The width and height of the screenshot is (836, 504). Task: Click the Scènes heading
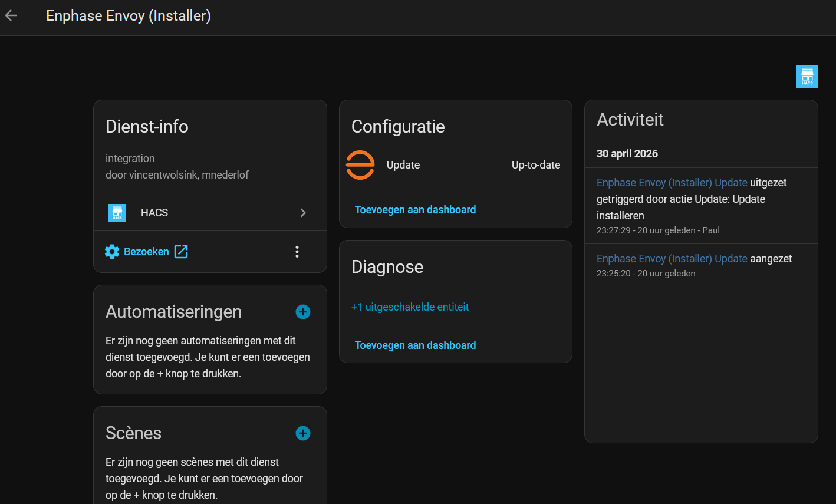tap(133, 433)
